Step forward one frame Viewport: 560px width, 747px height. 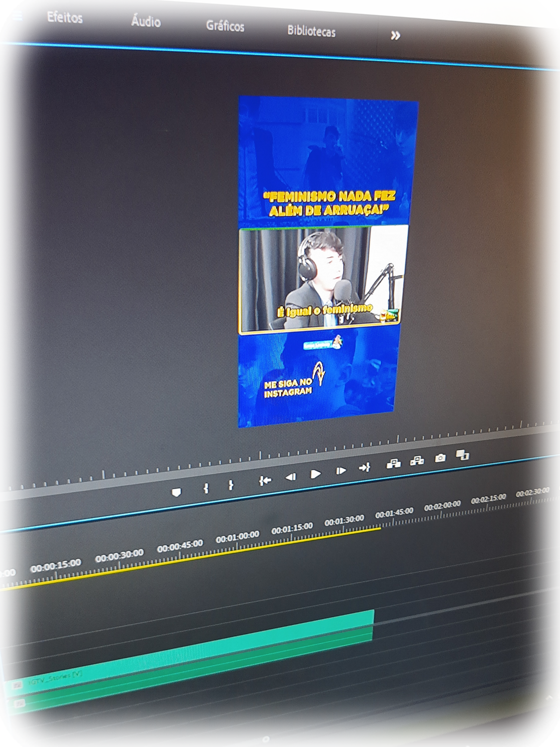(341, 471)
